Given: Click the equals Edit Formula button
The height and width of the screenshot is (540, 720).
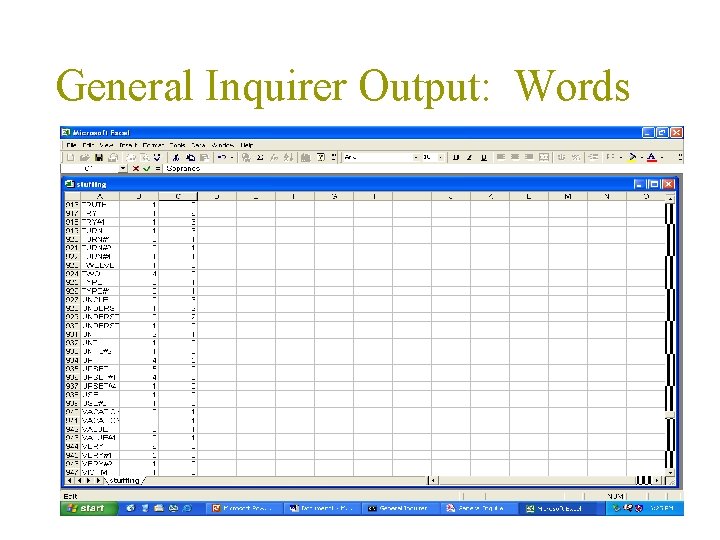Looking at the screenshot, I should point(158,169).
